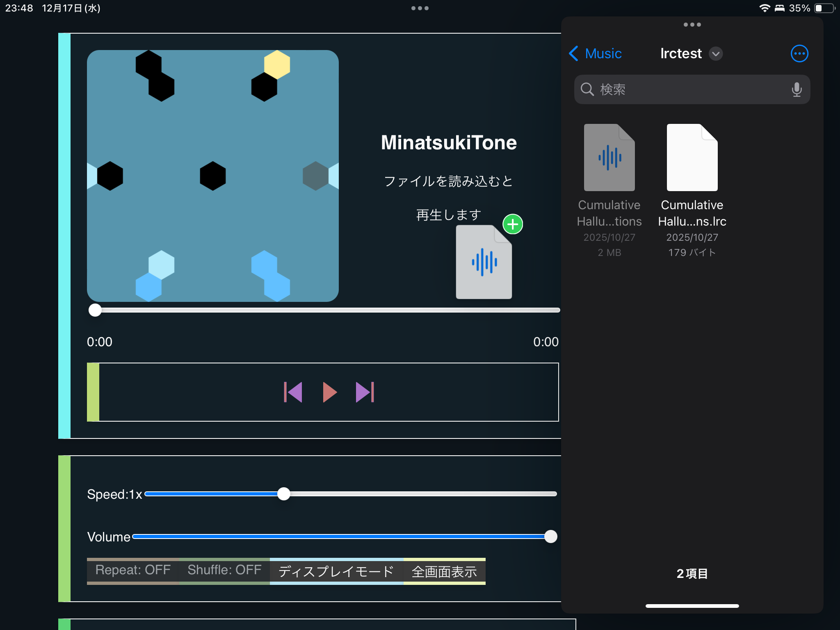Tap the multitasking dots at top of screen
Image resolution: width=840 pixels, height=630 pixels.
pos(420,8)
